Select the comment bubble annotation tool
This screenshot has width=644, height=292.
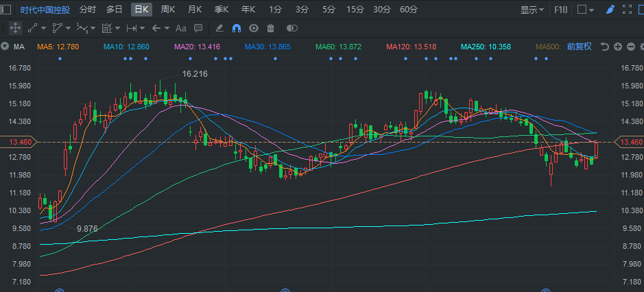click(x=198, y=28)
